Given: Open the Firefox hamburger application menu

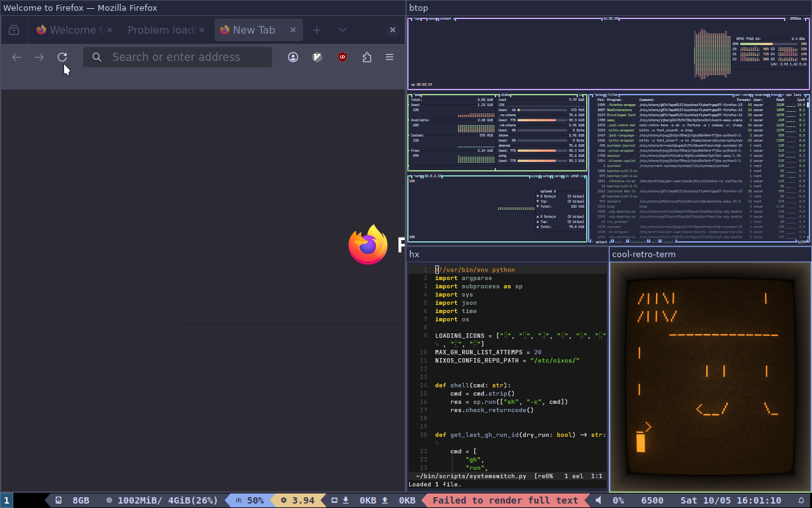Looking at the screenshot, I should [x=390, y=57].
